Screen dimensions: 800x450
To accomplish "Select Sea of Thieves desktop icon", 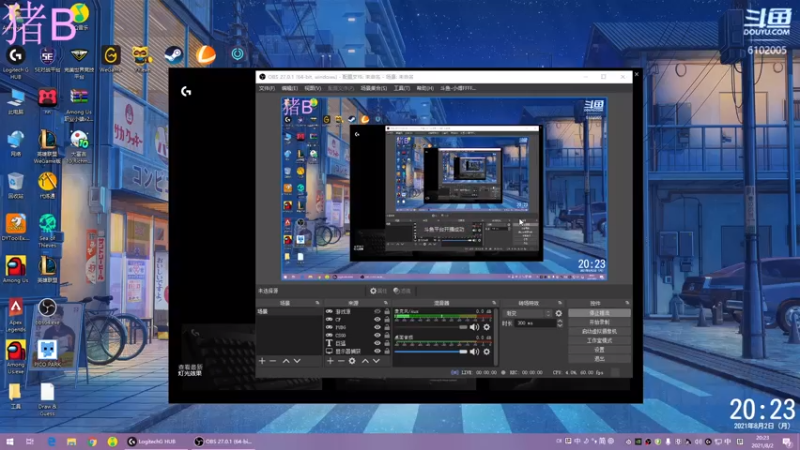I will point(47,231).
